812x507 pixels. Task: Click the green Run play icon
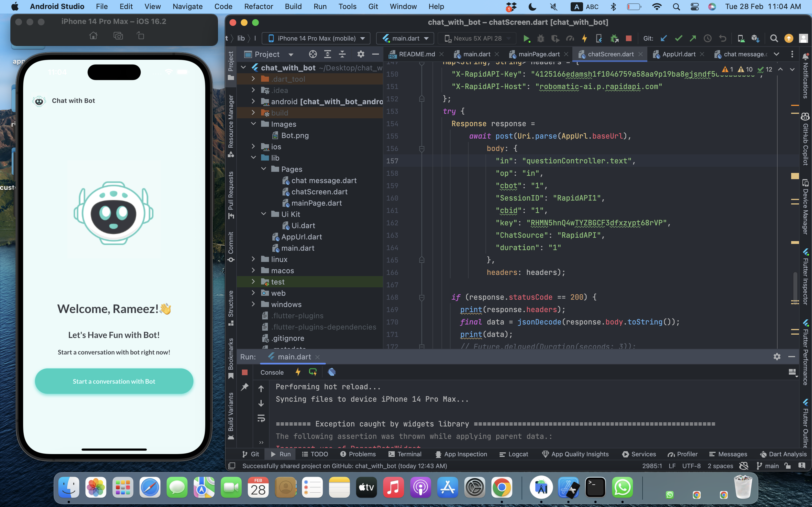point(526,39)
